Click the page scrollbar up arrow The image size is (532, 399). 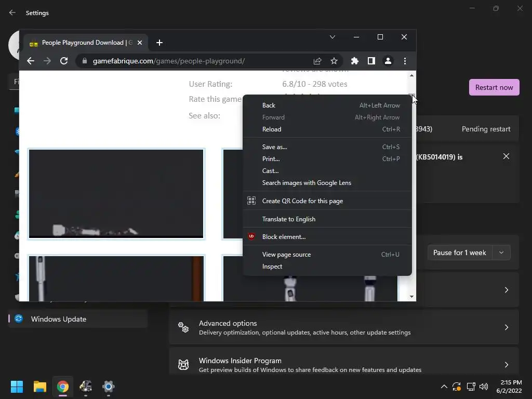(411, 75)
